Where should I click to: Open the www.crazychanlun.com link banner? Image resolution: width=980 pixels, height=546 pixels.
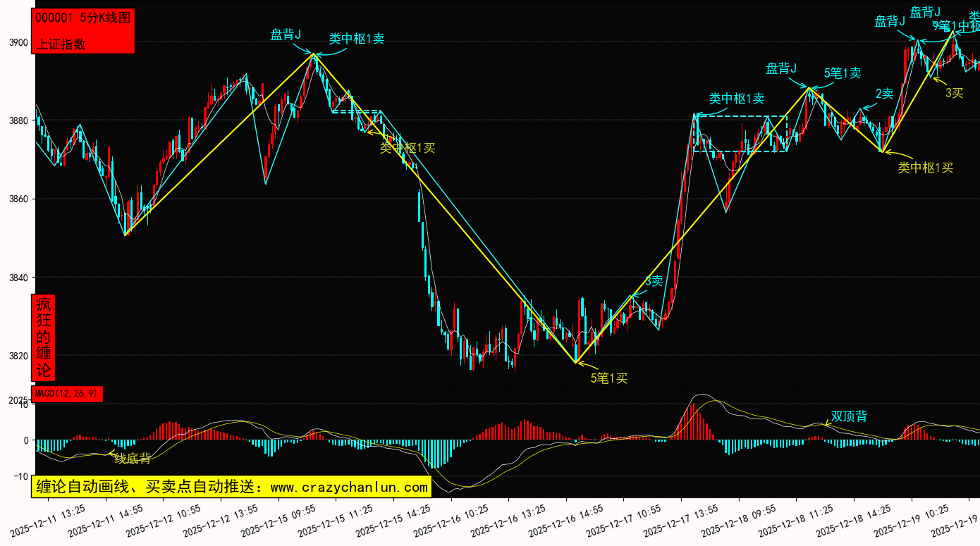(231, 487)
